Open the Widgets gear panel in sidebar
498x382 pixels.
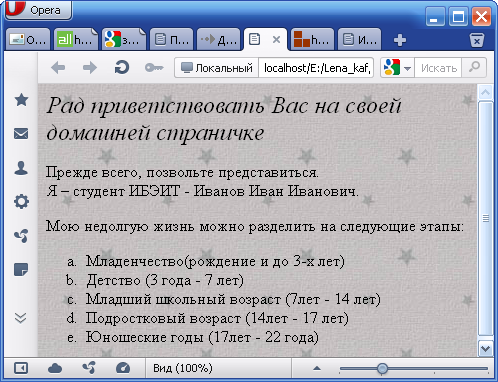pyautogui.click(x=21, y=202)
